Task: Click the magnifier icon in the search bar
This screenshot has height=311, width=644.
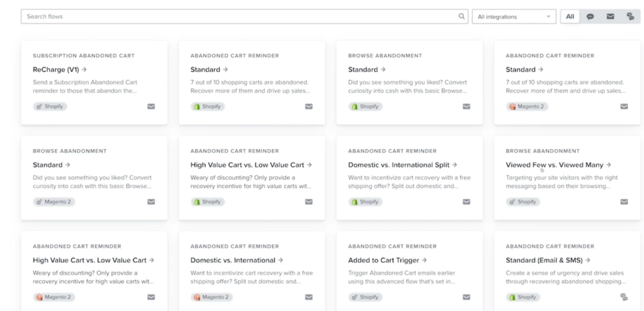Action: coord(461,16)
